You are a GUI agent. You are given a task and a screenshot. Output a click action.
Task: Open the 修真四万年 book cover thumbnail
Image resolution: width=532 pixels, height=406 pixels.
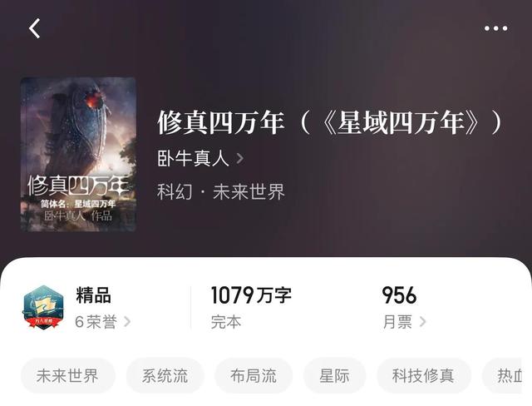tap(78, 155)
